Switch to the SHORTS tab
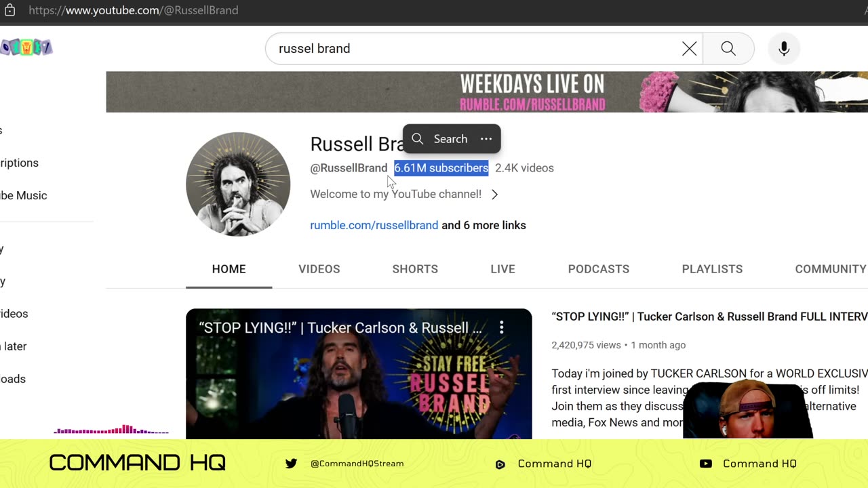This screenshot has height=488, width=868. (415, 269)
